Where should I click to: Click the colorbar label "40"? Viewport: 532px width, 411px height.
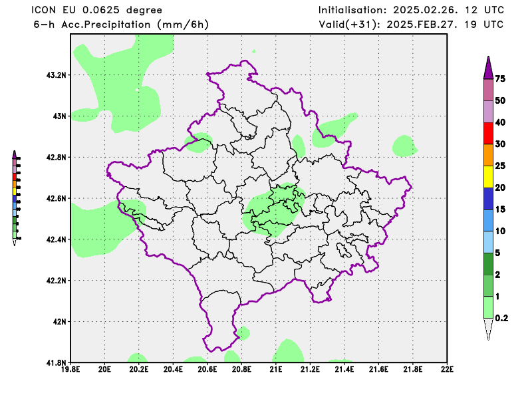[x=500, y=122]
